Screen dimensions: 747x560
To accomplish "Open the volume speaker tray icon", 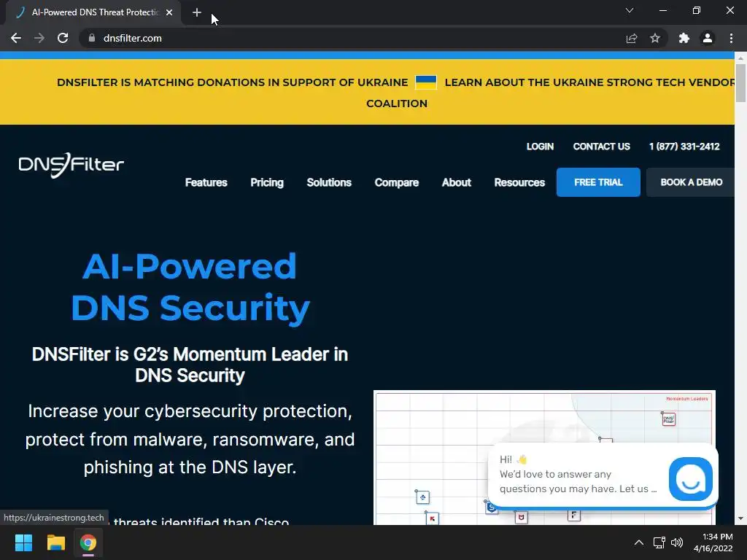I will 676,542.
